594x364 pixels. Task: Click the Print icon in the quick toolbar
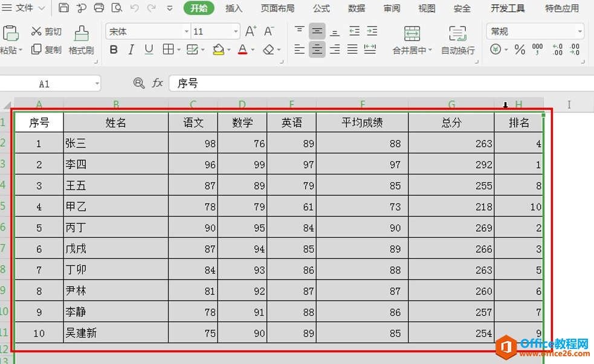pos(99,8)
